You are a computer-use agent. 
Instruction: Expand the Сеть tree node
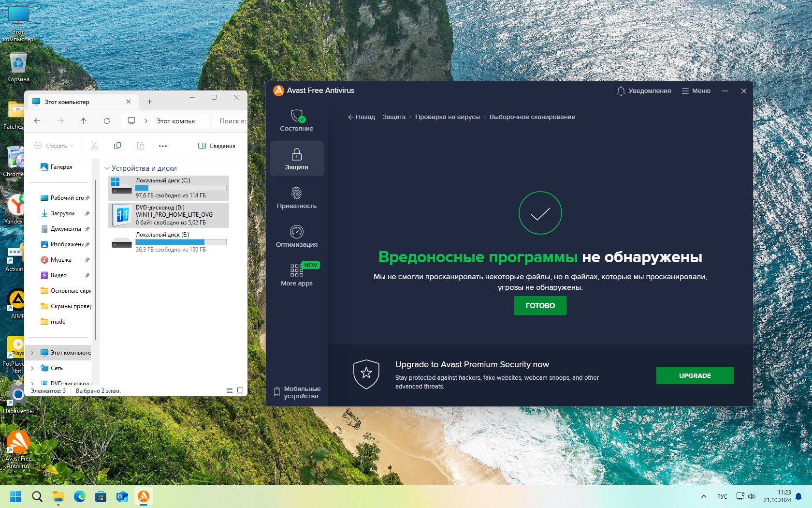32,368
